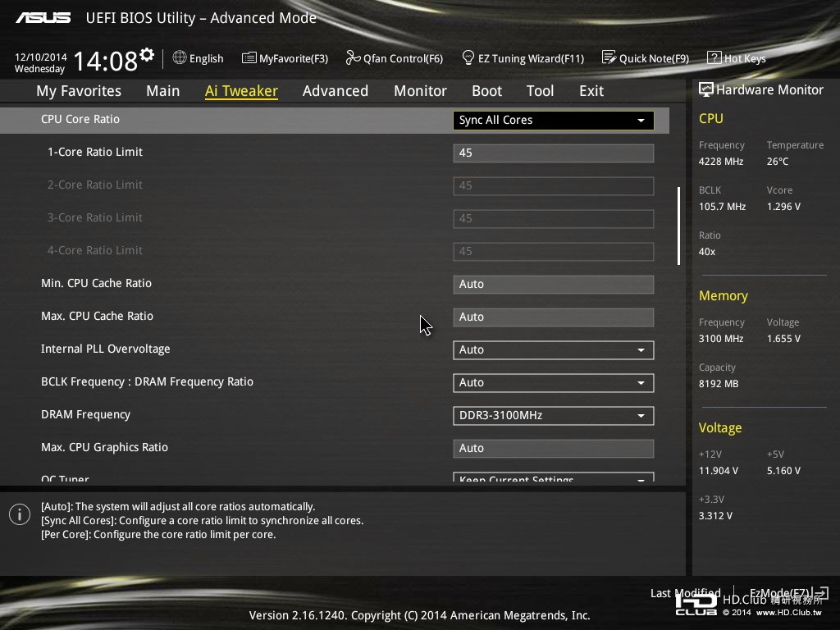Click the Max. CPU Graphics Ratio field

point(554,449)
